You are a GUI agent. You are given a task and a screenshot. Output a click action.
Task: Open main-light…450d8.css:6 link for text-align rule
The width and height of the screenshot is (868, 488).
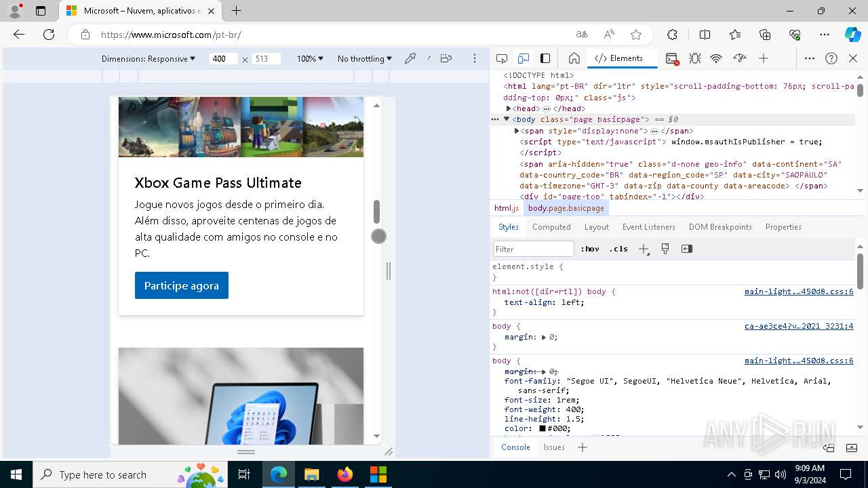click(x=799, y=291)
